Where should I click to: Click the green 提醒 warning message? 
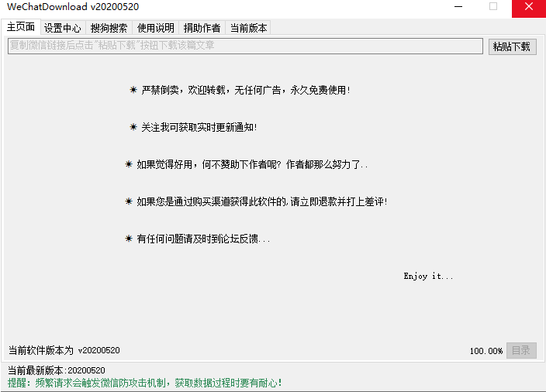(145, 383)
